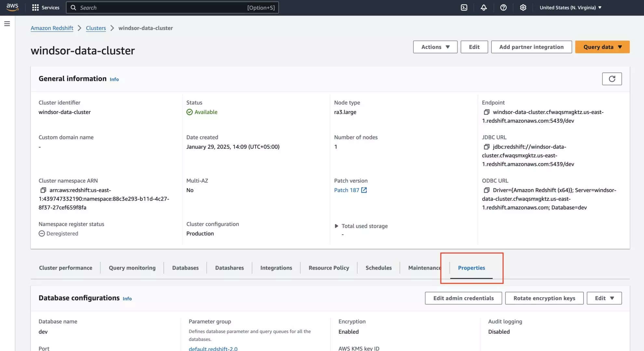Click the Multi-AZ value No
Screen dimensions: 644x351
[190, 190]
